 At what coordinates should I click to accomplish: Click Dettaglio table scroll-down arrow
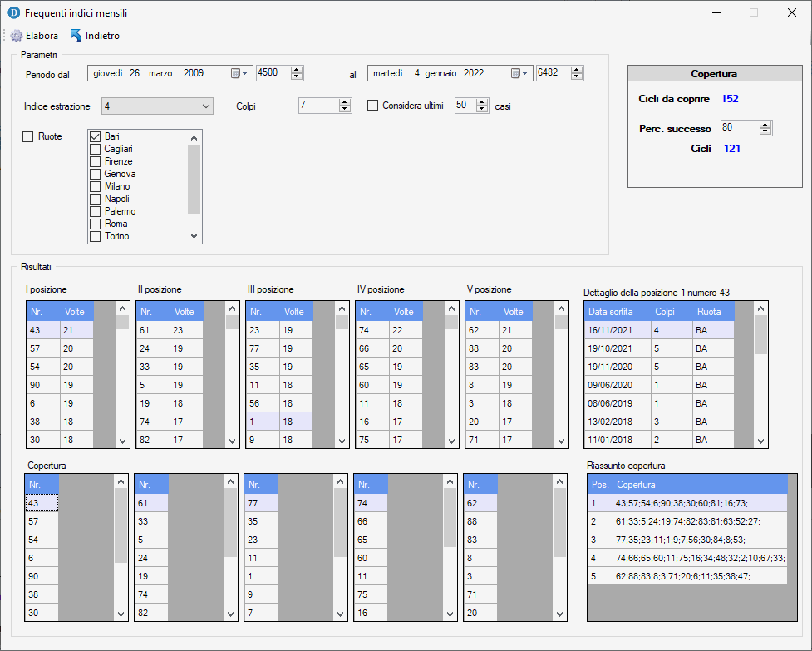pos(760,441)
